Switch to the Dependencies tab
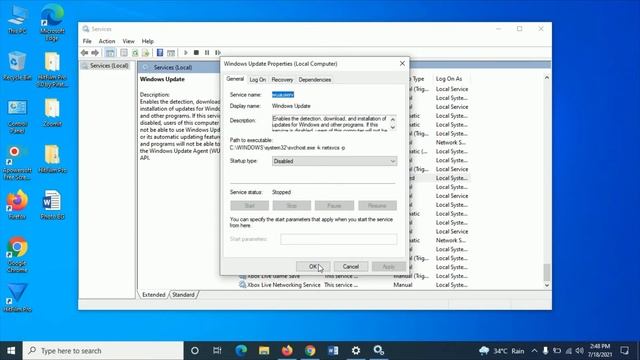 315,80
